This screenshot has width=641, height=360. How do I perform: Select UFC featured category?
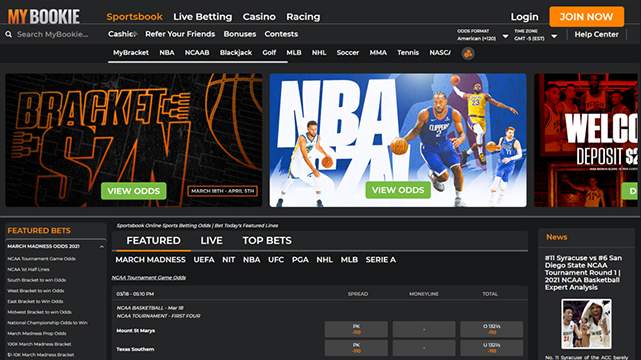pos(276,260)
